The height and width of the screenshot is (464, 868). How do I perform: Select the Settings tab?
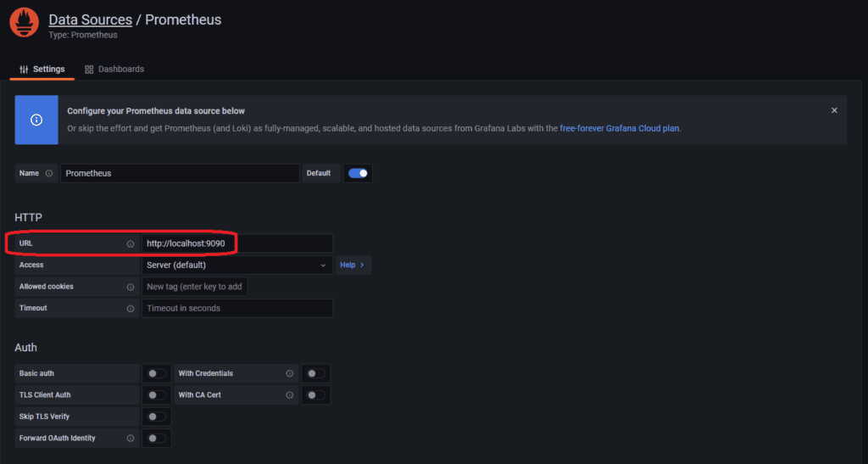pyautogui.click(x=42, y=69)
